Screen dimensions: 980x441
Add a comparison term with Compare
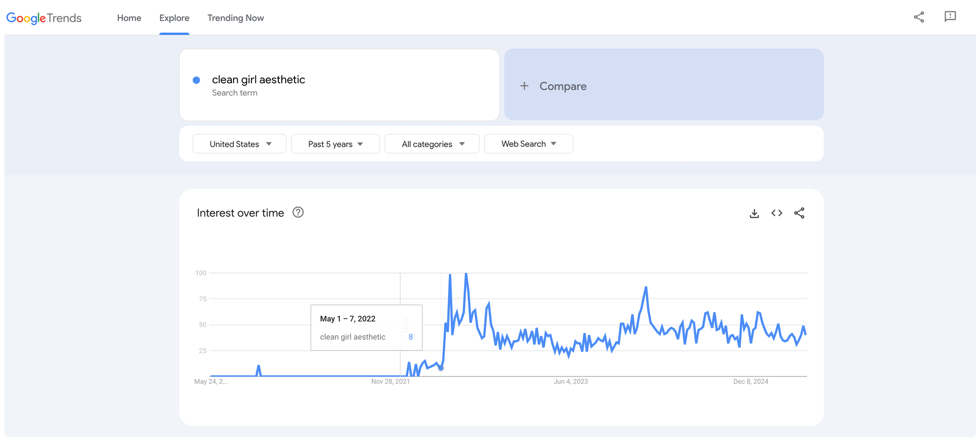pos(664,84)
